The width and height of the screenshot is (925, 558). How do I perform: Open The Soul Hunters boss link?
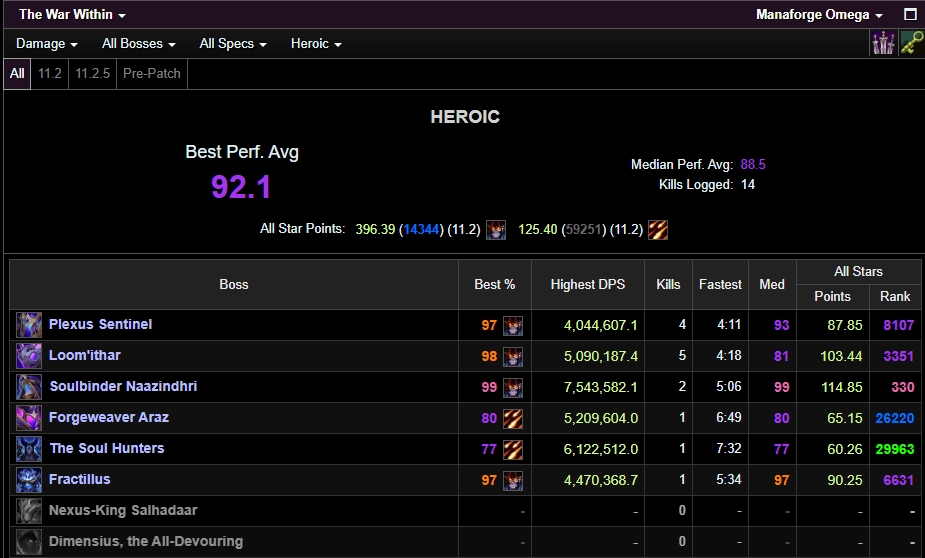coord(107,448)
